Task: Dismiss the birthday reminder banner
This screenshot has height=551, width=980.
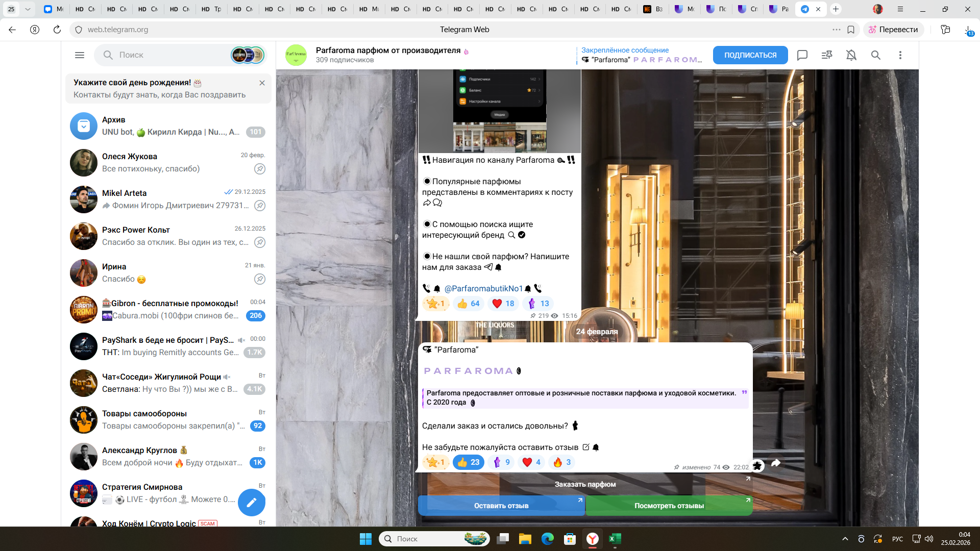Action: (x=262, y=83)
